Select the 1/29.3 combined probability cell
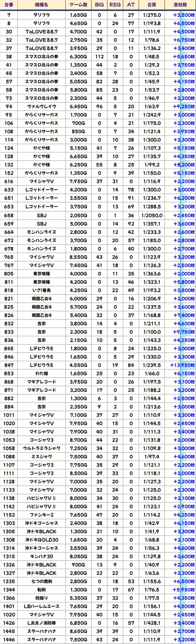 coord(152,65)
